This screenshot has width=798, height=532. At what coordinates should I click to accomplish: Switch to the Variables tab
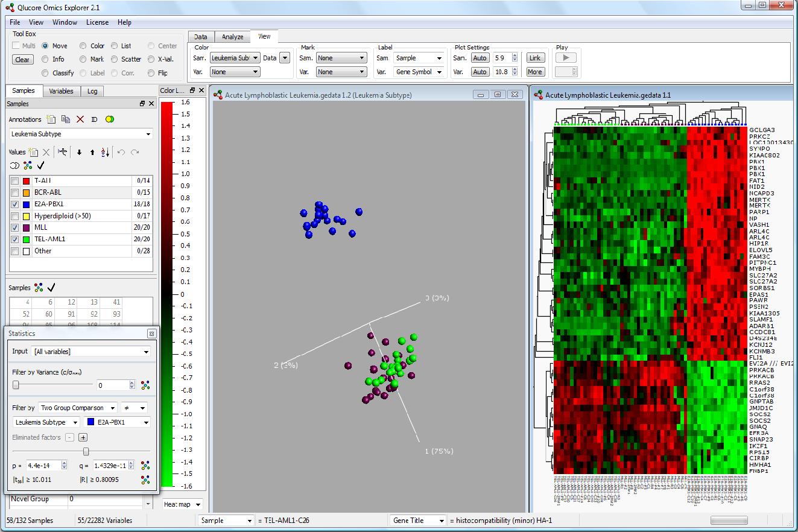tap(61, 91)
